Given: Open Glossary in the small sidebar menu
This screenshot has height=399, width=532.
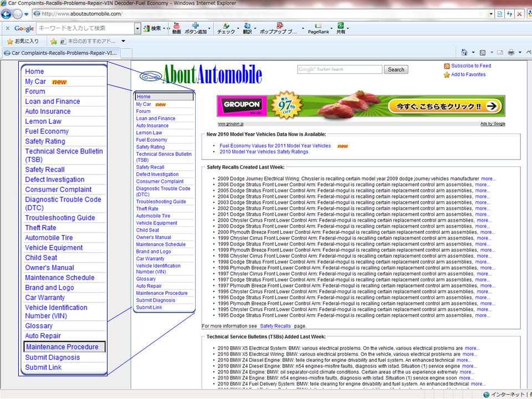Looking at the screenshot, I should point(146,279).
